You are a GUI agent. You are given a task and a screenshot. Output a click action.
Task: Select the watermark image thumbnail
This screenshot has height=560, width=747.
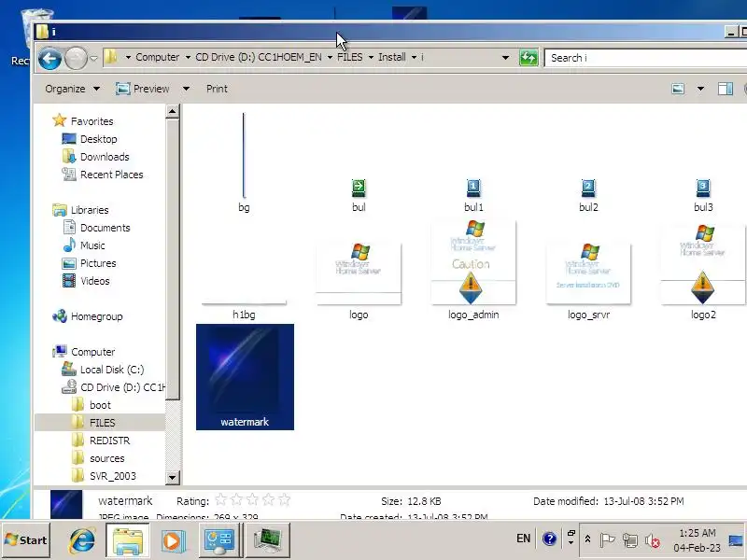(x=245, y=377)
